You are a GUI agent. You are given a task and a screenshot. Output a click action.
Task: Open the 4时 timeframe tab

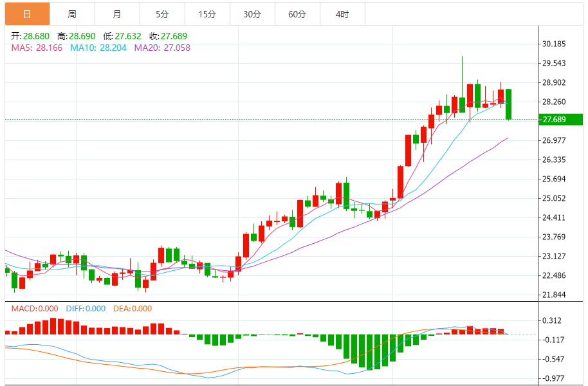(342, 14)
